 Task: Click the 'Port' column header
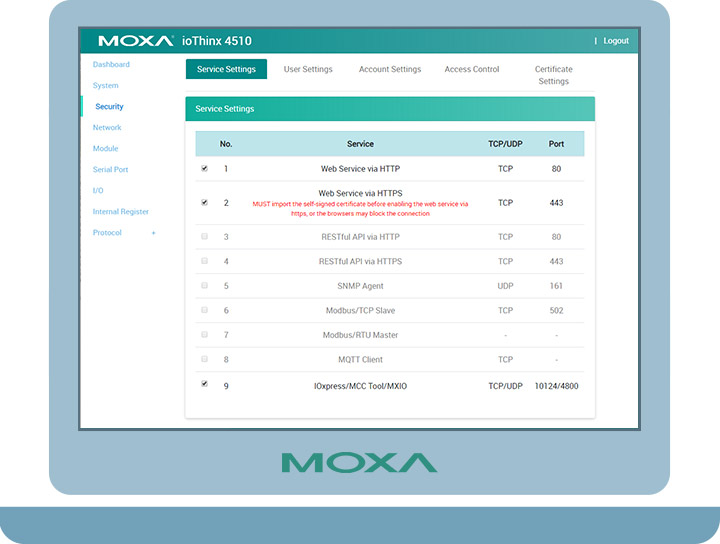point(556,144)
